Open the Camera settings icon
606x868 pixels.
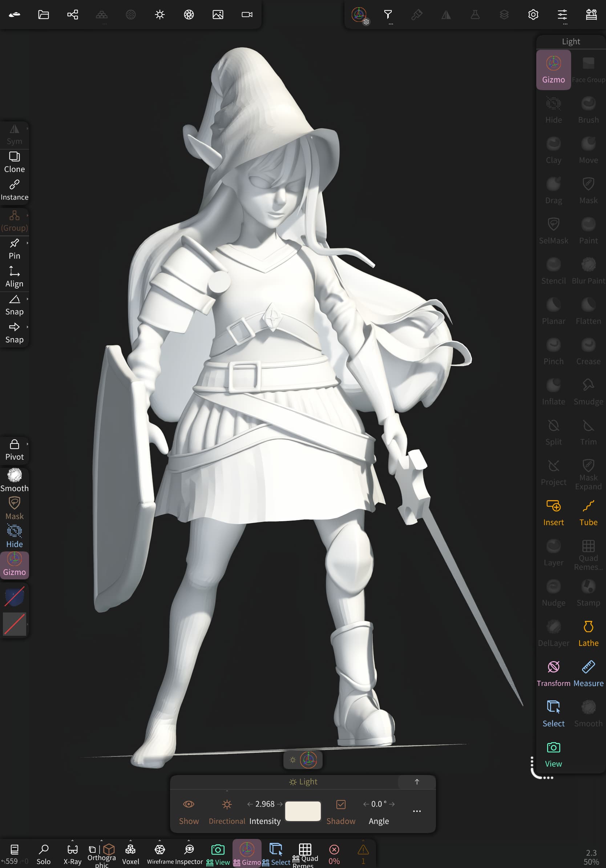[x=247, y=15]
